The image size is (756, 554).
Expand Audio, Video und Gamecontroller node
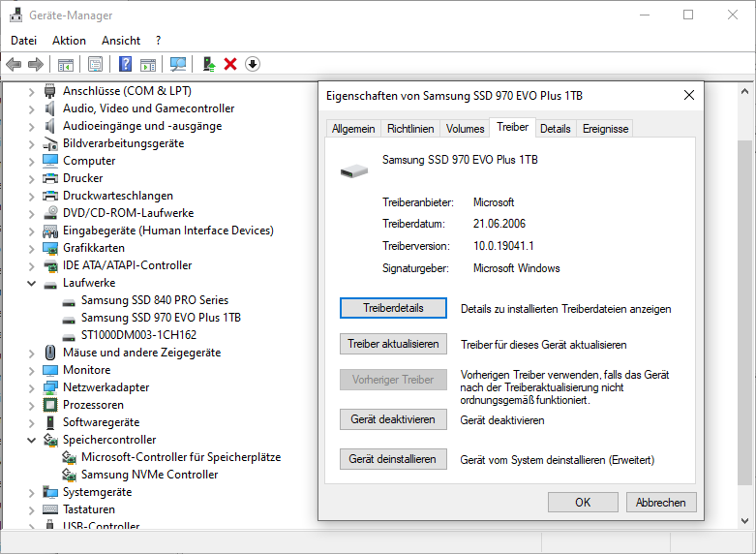(x=31, y=109)
